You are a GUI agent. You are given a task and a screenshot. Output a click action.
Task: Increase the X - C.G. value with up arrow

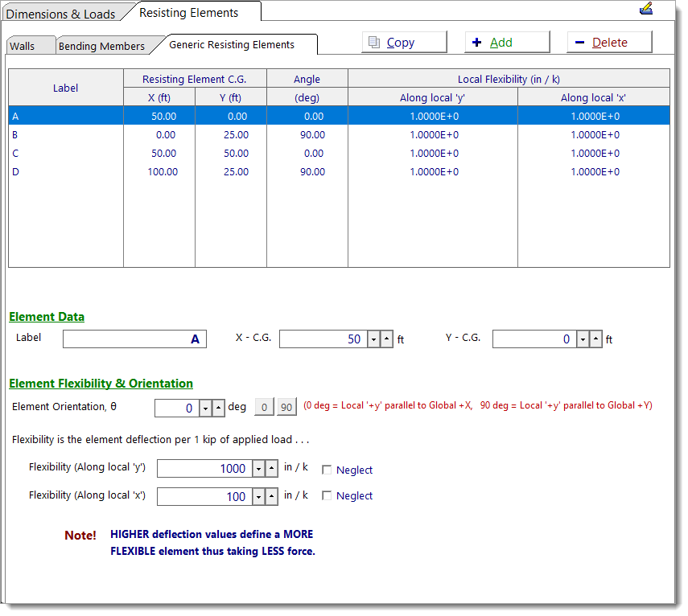click(x=386, y=339)
